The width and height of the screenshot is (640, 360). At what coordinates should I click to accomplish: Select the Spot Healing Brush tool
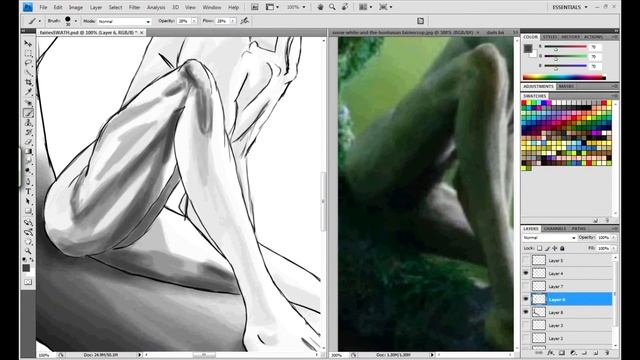(x=28, y=103)
